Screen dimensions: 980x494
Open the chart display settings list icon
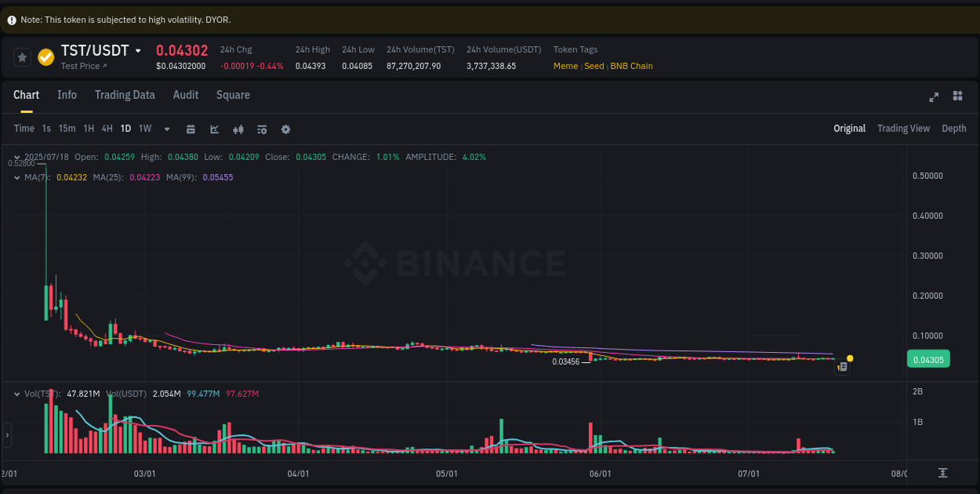[x=262, y=129]
